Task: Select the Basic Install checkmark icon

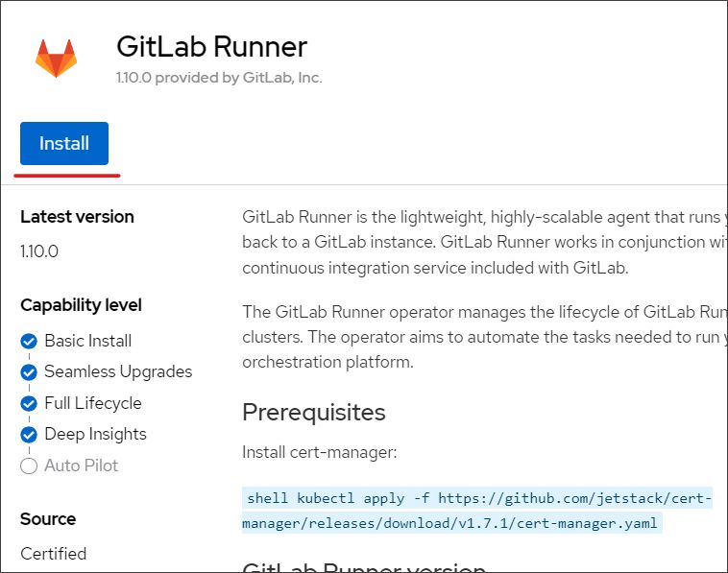Action: (29, 341)
